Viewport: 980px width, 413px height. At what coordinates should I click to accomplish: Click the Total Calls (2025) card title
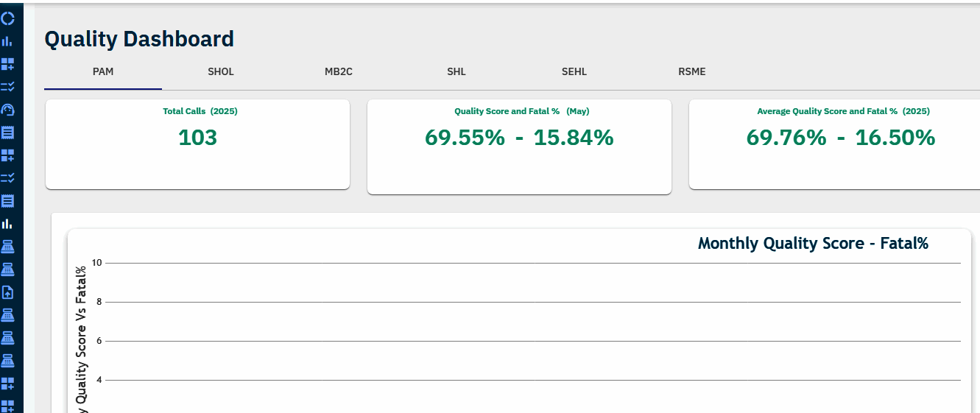[200, 111]
